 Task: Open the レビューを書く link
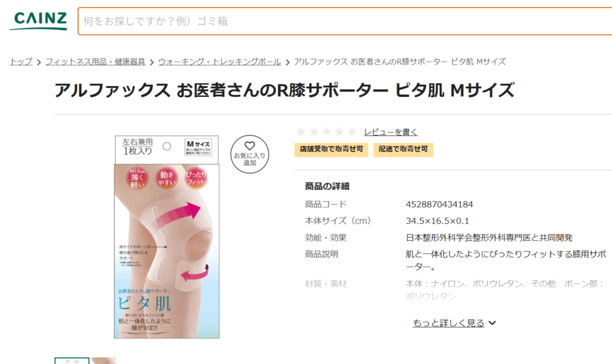pos(390,132)
